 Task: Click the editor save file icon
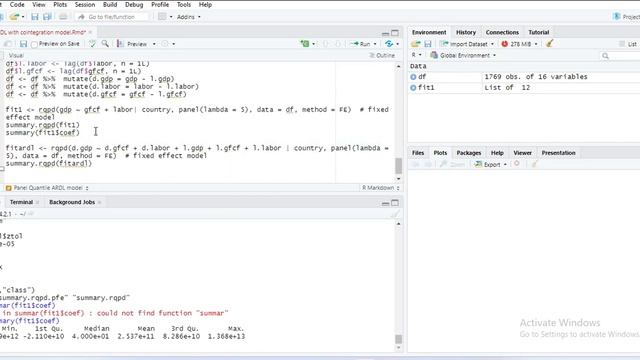coord(23,44)
